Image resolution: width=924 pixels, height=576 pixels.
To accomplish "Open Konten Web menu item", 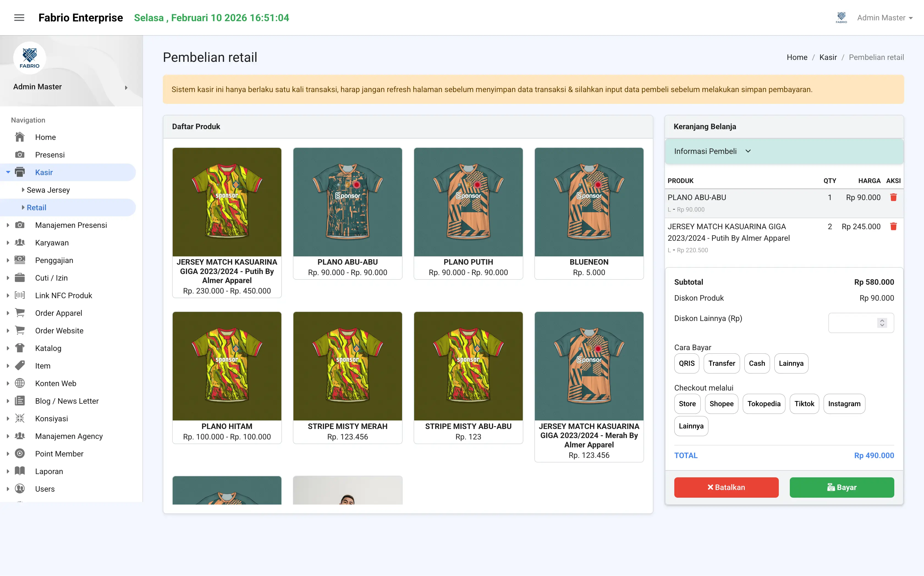I will point(56,383).
